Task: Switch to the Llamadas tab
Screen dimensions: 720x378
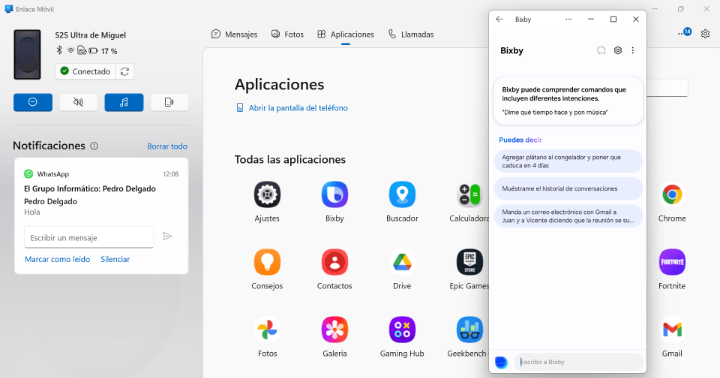Action: point(411,34)
